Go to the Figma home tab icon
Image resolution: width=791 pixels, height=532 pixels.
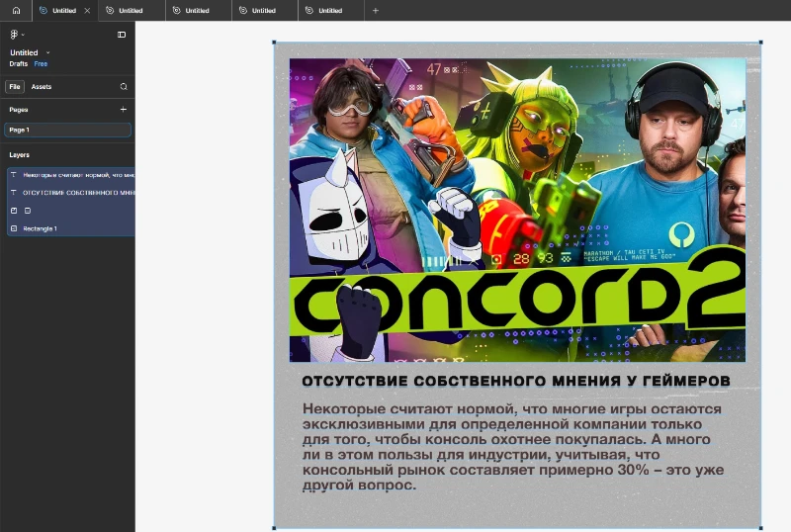(16, 10)
